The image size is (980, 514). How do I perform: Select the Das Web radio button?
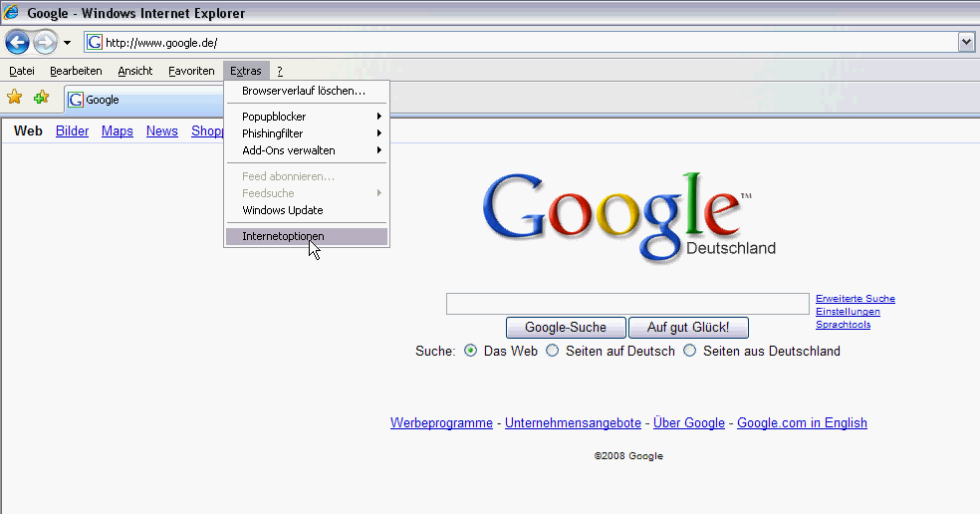(x=471, y=351)
